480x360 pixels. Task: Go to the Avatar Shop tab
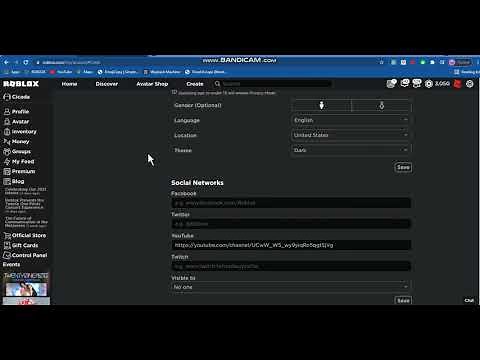pos(152,84)
